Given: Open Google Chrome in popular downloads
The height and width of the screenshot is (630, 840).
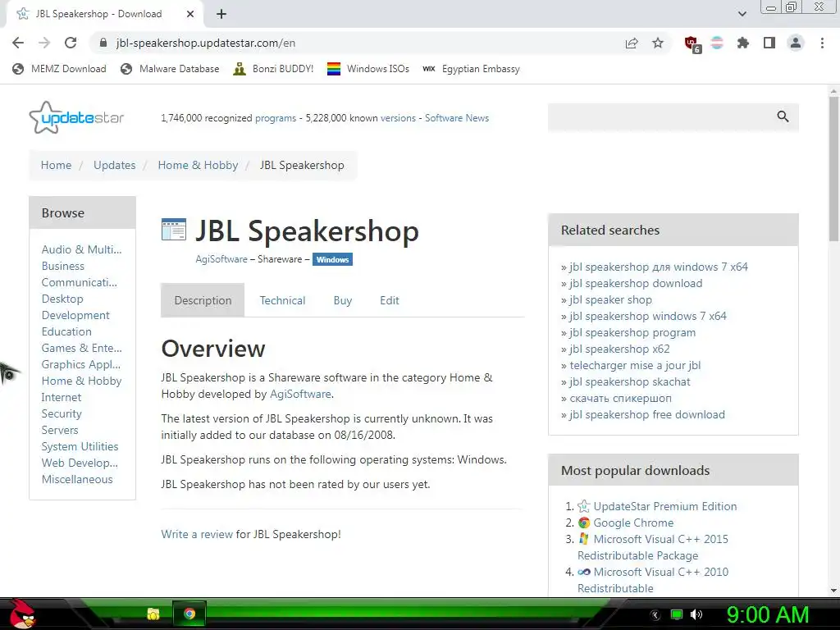Looking at the screenshot, I should 634,523.
